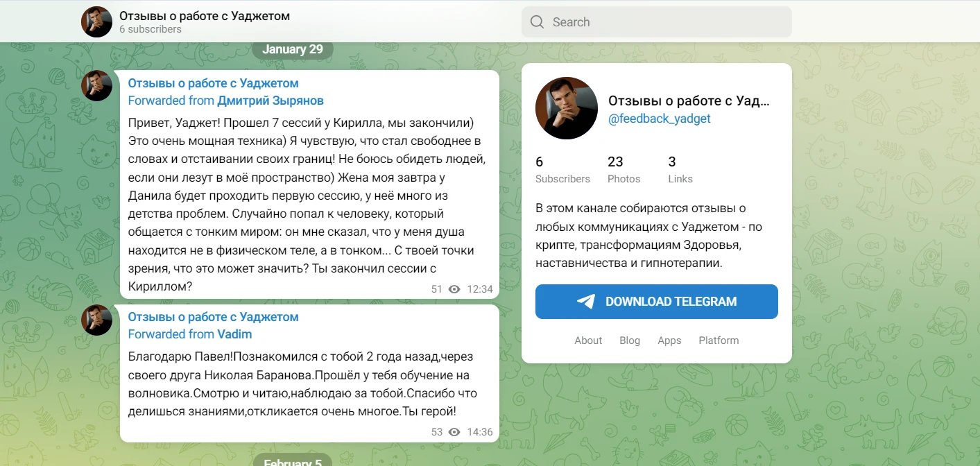Open channel name above the Дмитрий Зырянов message
Screen dimensions: 980x466
pos(213,83)
